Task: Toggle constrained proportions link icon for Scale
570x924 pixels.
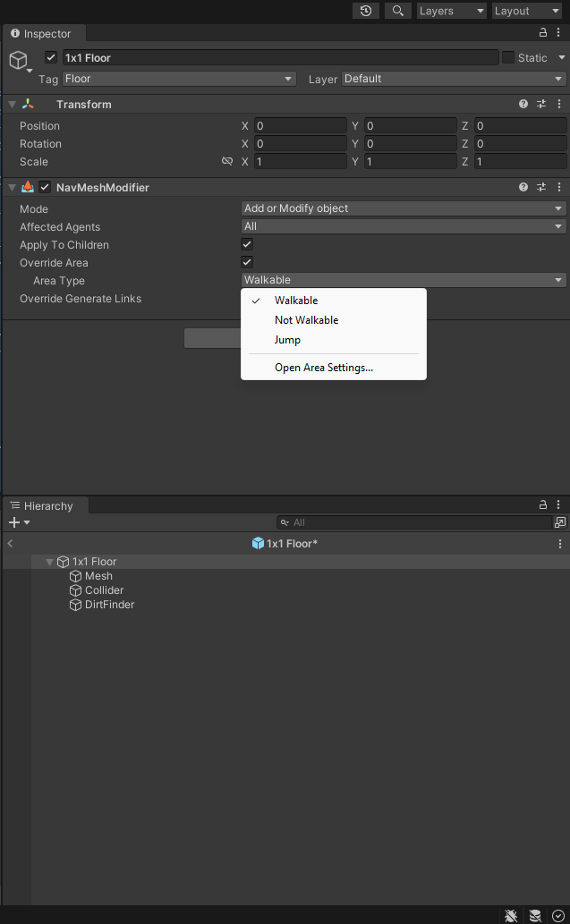Action: click(227, 161)
